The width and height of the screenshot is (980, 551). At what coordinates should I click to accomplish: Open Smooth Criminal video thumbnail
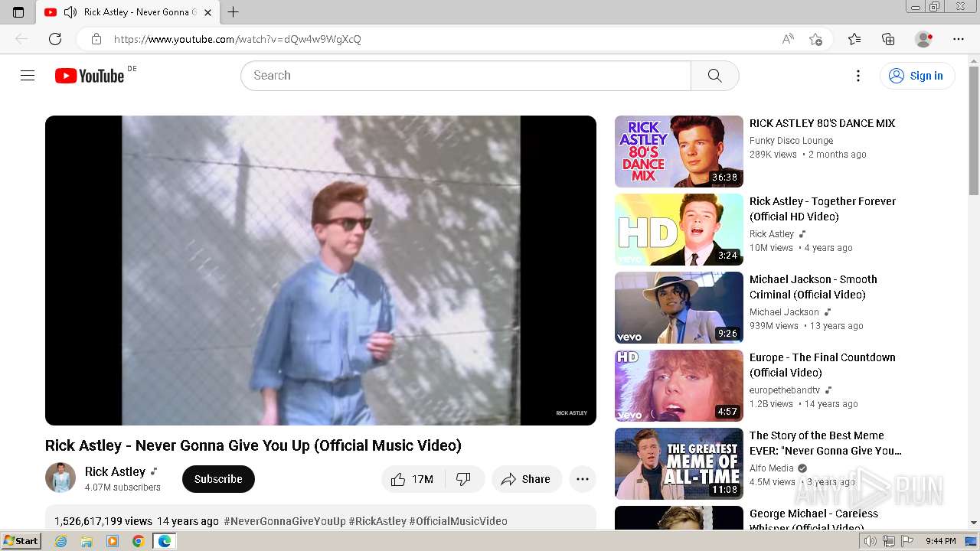(x=679, y=308)
